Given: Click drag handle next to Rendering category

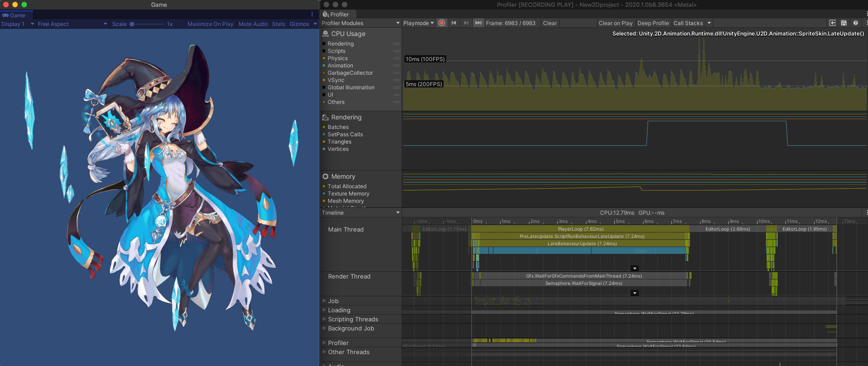Looking at the screenshot, I should [397, 44].
